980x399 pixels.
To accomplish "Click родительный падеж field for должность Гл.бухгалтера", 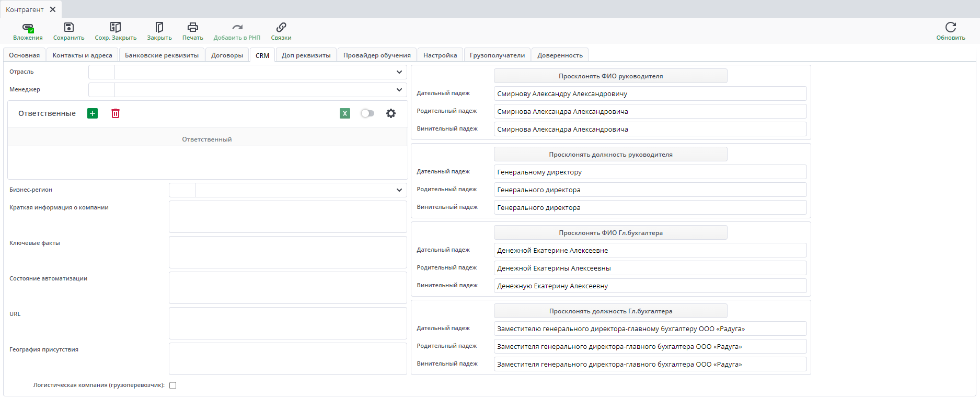I will [x=650, y=347].
